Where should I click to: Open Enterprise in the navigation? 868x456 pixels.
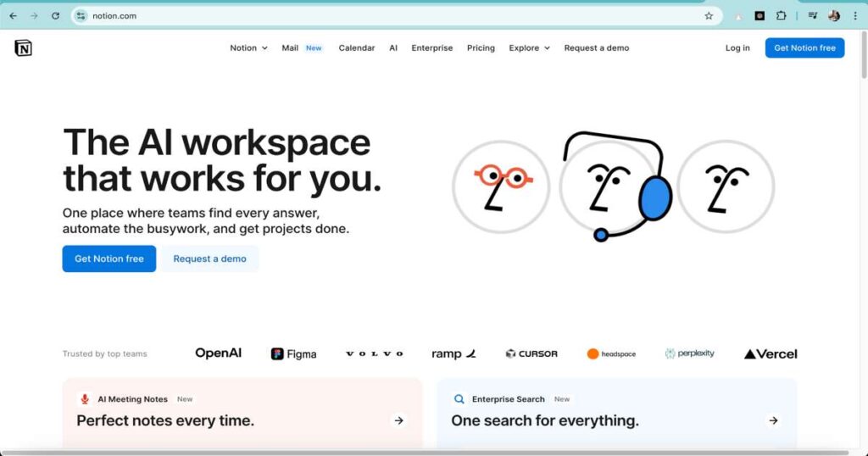[431, 48]
